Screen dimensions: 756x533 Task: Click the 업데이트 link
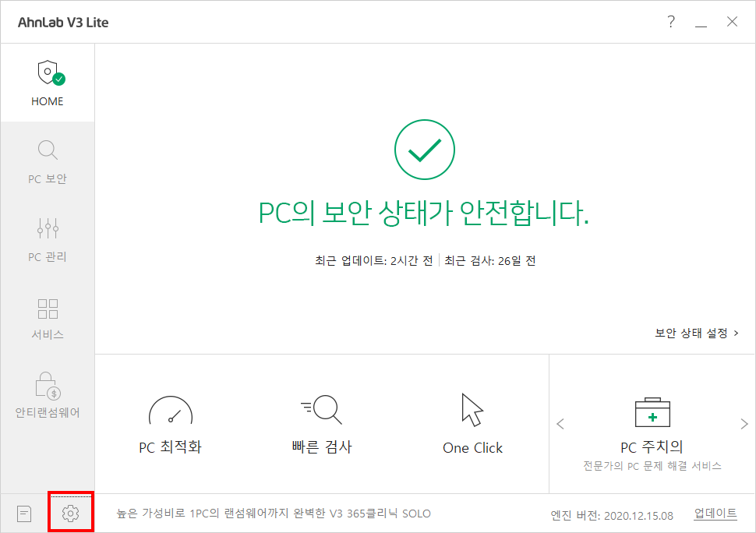tap(715, 514)
